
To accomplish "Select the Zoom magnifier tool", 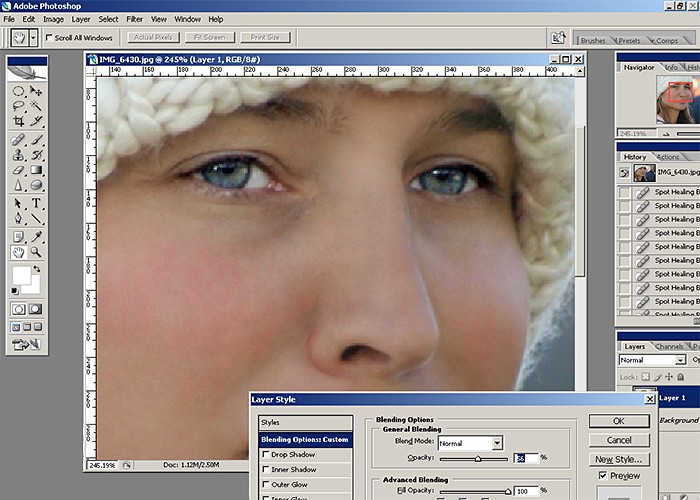I will click(x=36, y=252).
